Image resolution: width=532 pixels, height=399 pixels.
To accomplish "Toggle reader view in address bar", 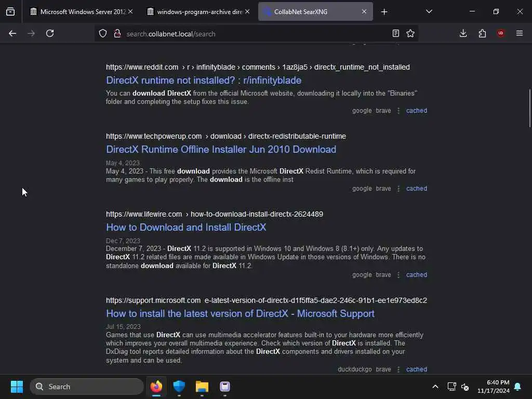I will click(395, 33).
